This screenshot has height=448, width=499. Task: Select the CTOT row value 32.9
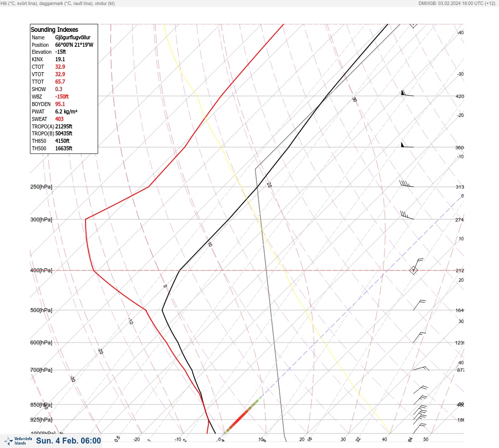[x=60, y=67]
